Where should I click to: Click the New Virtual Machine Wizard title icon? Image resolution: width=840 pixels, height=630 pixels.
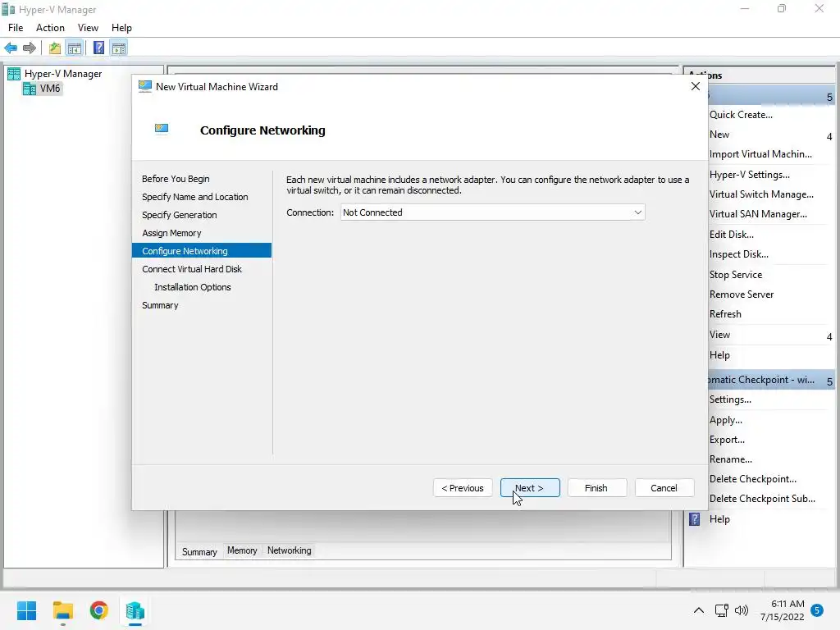[144, 86]
